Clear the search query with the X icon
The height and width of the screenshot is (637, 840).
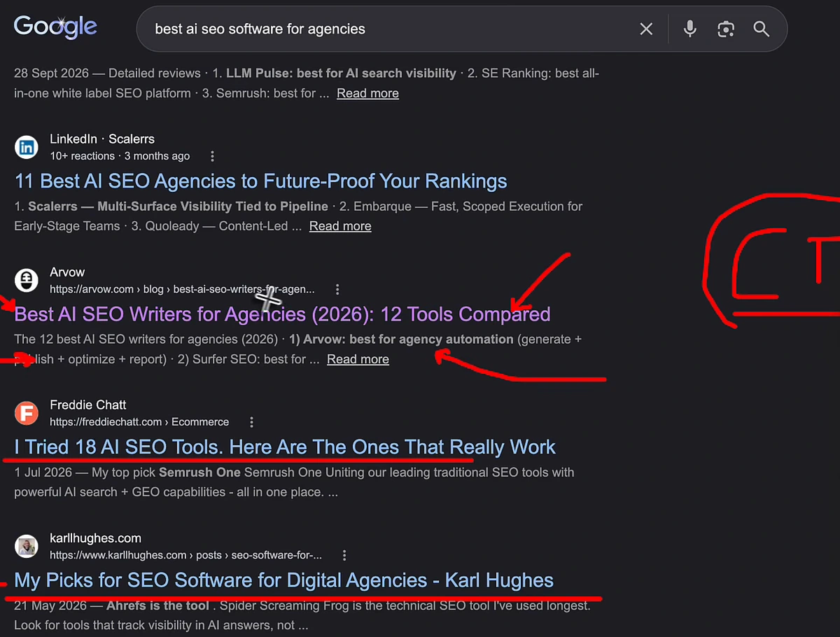pos(646,29)
